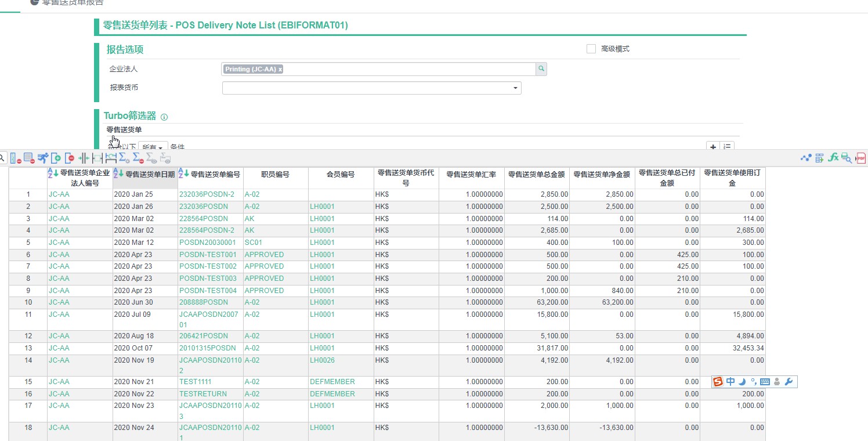Enable the 高级模式 checkbox

pyautogui.click(x=591, y=49)
